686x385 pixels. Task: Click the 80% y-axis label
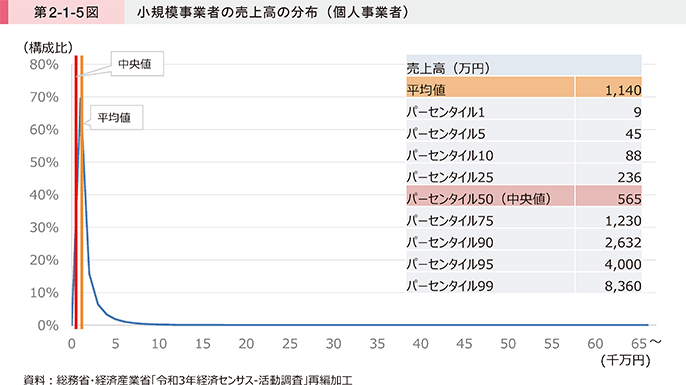(44, 65)
